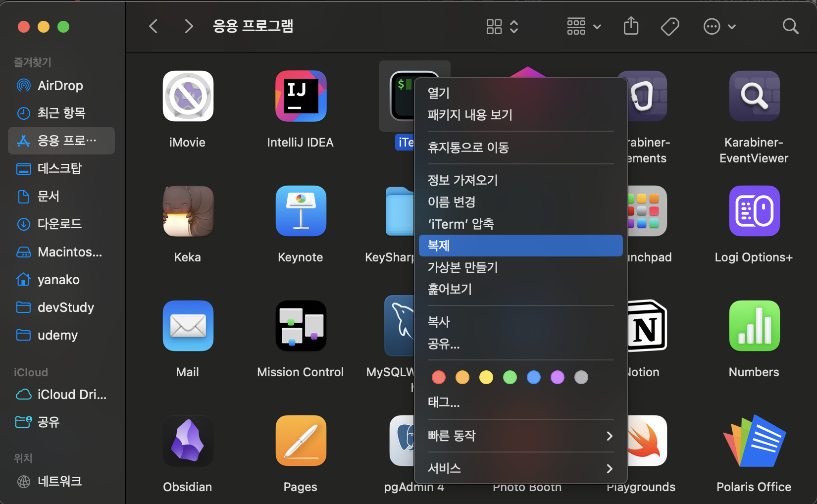Screen dimensions: 817x504
Task: Open the more actions ellipsis dropdown
Action: coord(719,26)
